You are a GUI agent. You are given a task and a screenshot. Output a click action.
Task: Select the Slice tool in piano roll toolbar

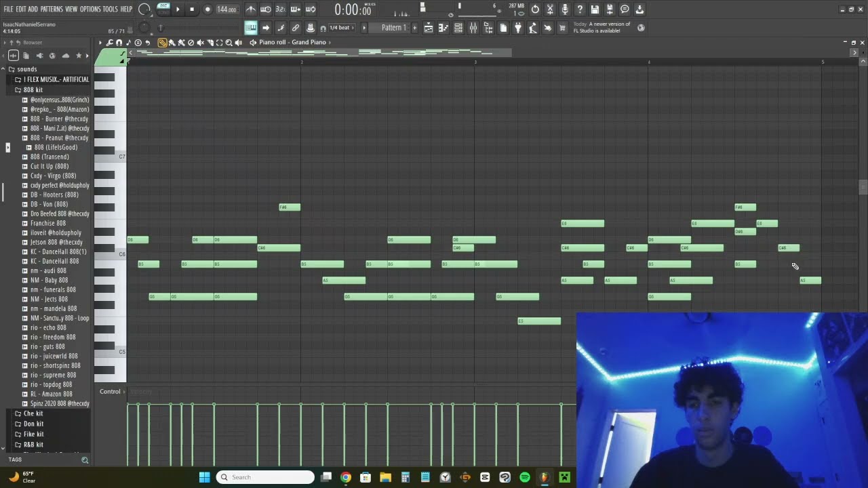click(x=210, y=42)
